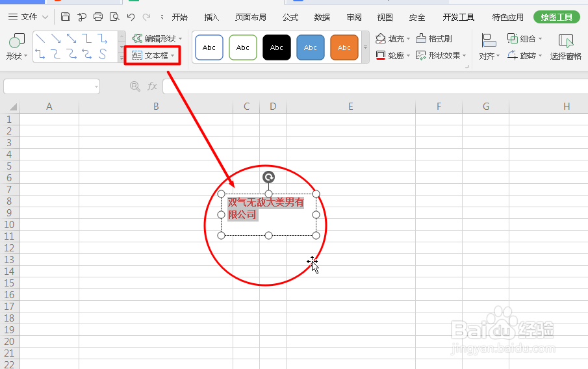This screenshot has height=369, width=588.
Task: Open the 特色应用 tab
Action: 507,18
